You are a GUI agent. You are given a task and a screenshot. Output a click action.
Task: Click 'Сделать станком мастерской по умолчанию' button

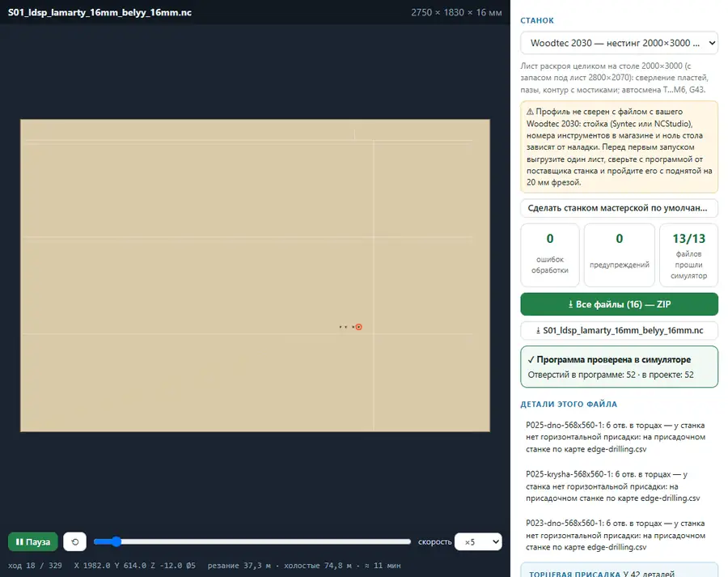(619, 208)
